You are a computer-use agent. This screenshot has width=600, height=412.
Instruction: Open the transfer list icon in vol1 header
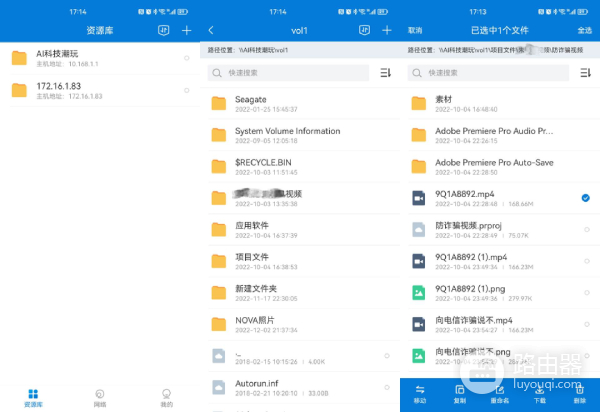tap(364, 30)
